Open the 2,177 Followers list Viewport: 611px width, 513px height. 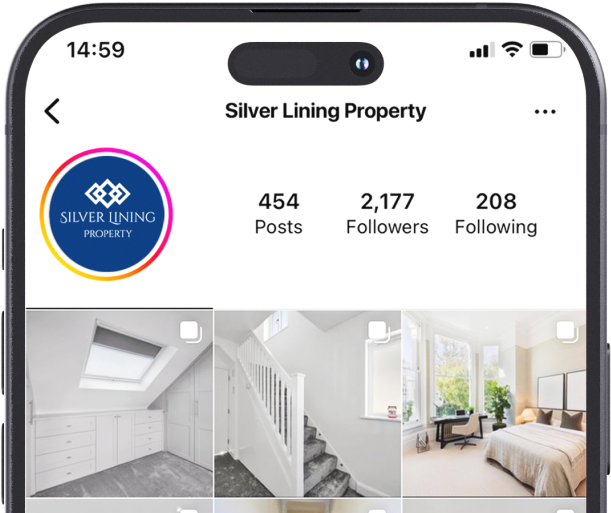pyautogui.click(x=387, y=213)
